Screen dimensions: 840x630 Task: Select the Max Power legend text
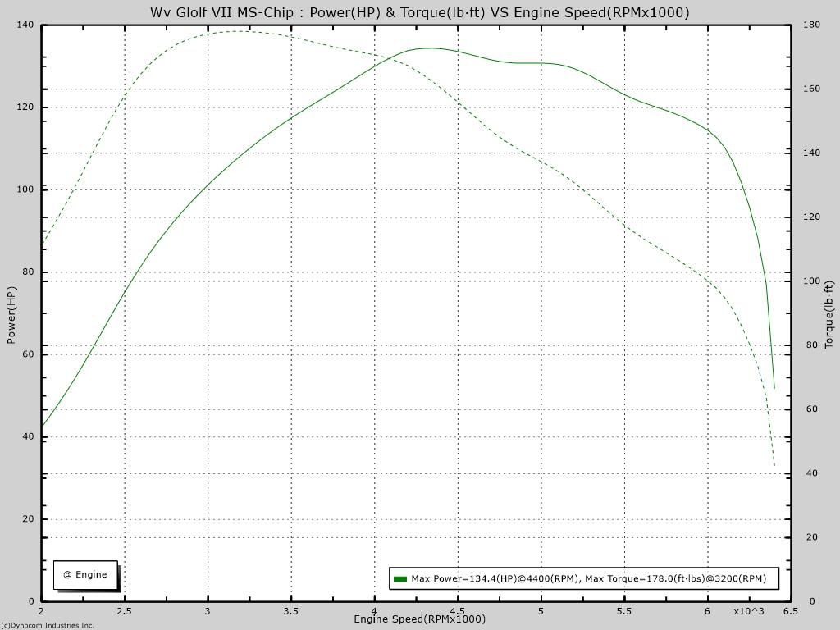click(588, 578)
